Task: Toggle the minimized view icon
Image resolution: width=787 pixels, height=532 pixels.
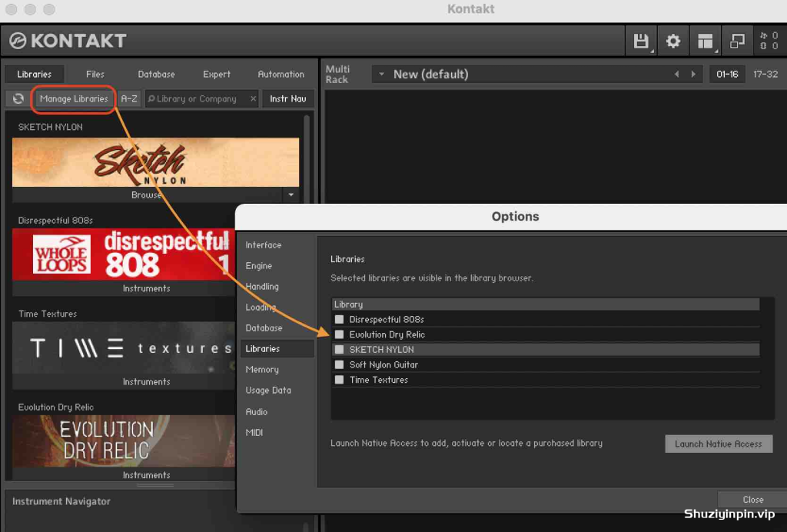Action: pos(737,41)
